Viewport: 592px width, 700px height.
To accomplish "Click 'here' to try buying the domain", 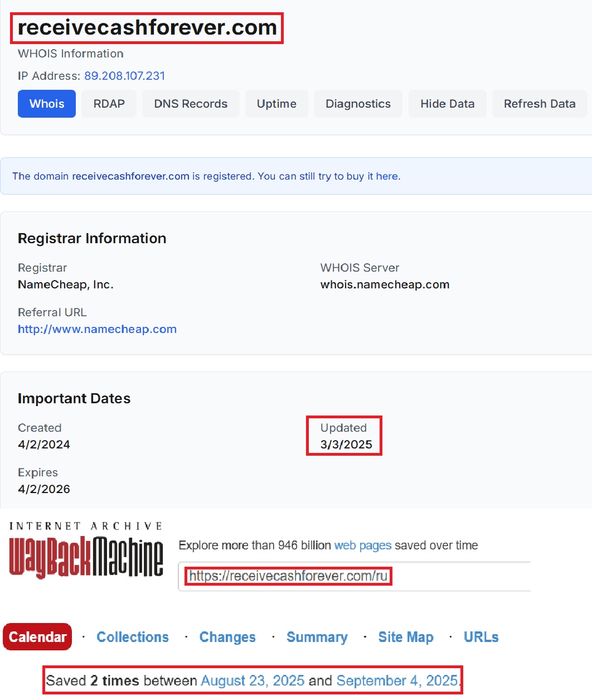I will (x=388, y=176).
